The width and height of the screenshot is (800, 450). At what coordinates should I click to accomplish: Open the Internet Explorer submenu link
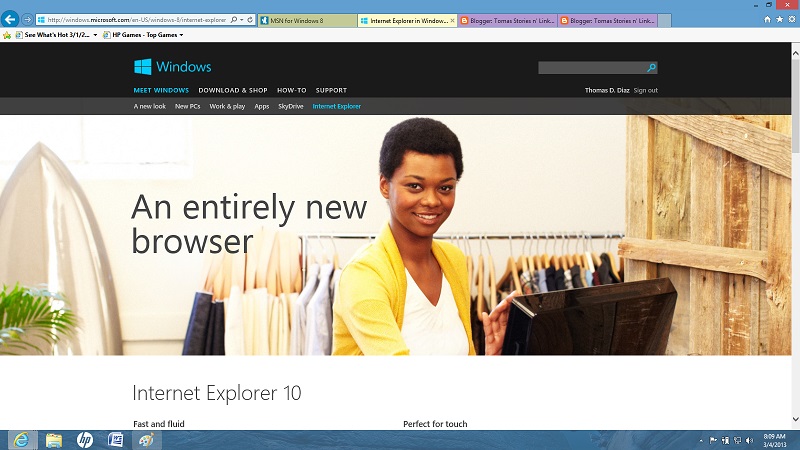pyautogui.click(x=337, y=106)
